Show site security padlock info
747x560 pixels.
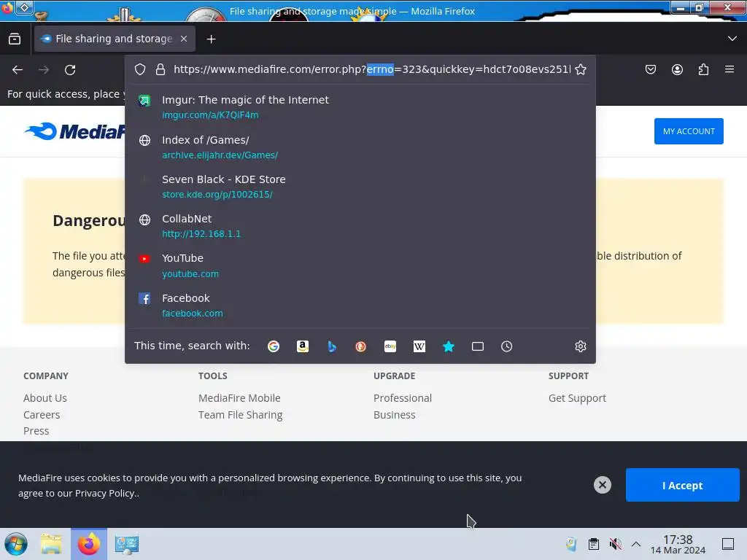point(160,69)
